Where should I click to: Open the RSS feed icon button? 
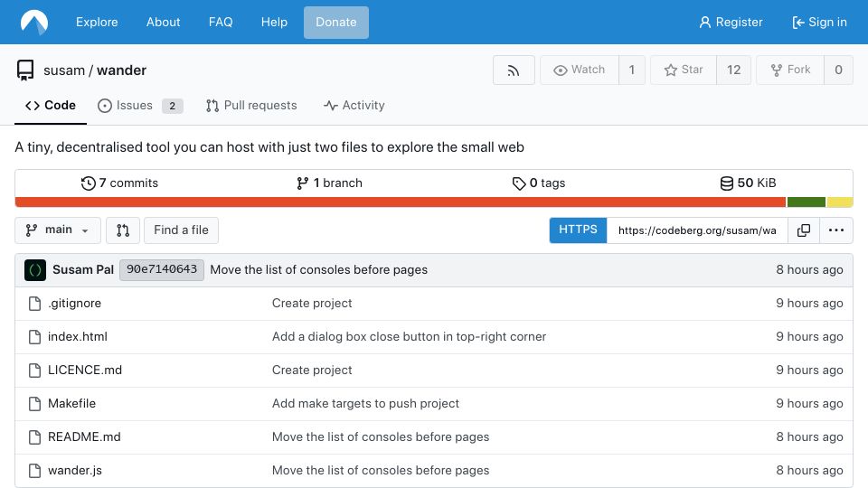pyautogui.click(x=514, y=70)
